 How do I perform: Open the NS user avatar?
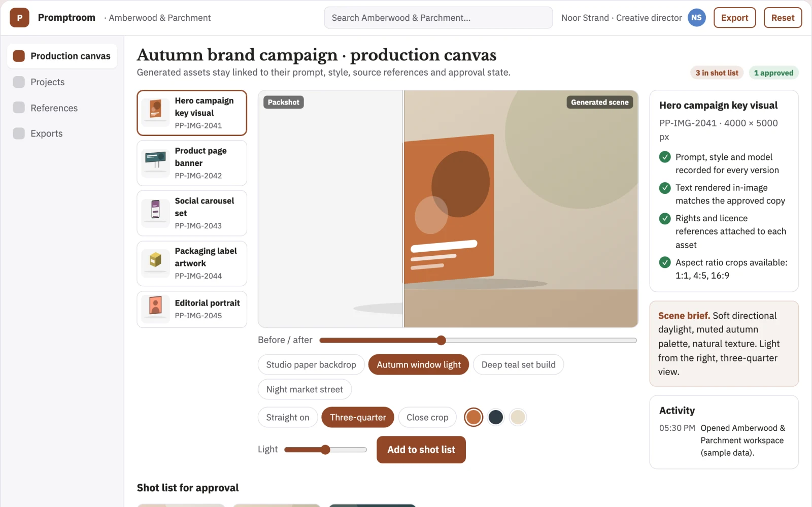click(x=696, y=18)
